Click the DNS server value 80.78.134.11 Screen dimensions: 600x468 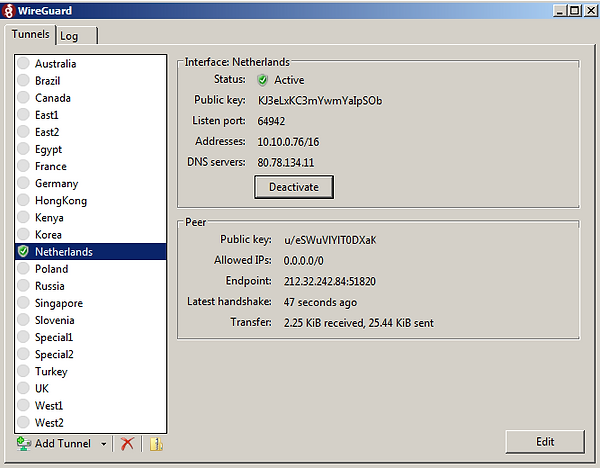(x=286, y=163)
